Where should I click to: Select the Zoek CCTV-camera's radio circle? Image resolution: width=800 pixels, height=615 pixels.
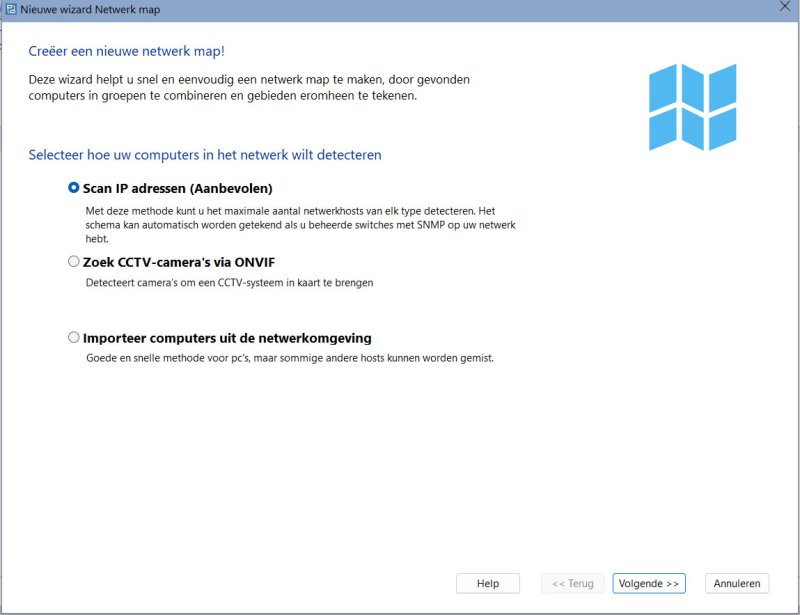click(74, 262)
